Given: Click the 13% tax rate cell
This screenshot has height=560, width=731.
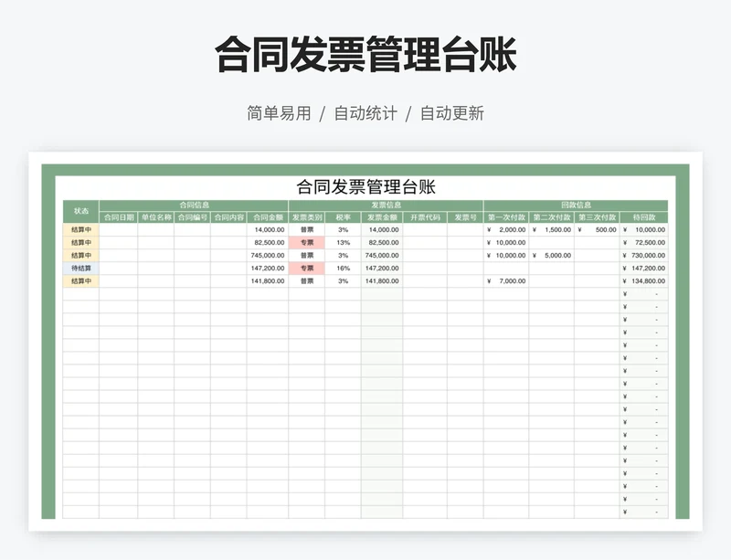Looking at the screenshot, I should tap(344, 242).
